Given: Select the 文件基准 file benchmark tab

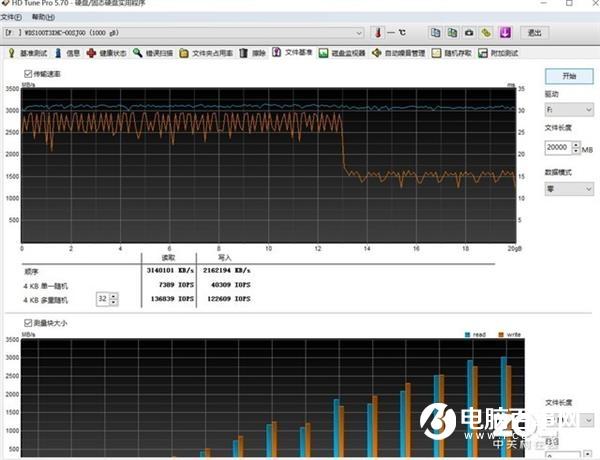Looking at the screenshot, I should [293, 52].
